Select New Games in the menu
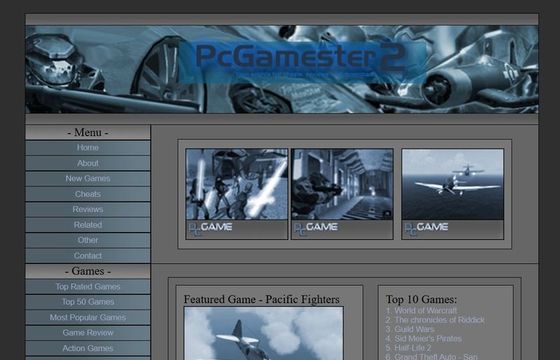The height and width of the screenshot is (360, 560). click(x=88, y=179)
